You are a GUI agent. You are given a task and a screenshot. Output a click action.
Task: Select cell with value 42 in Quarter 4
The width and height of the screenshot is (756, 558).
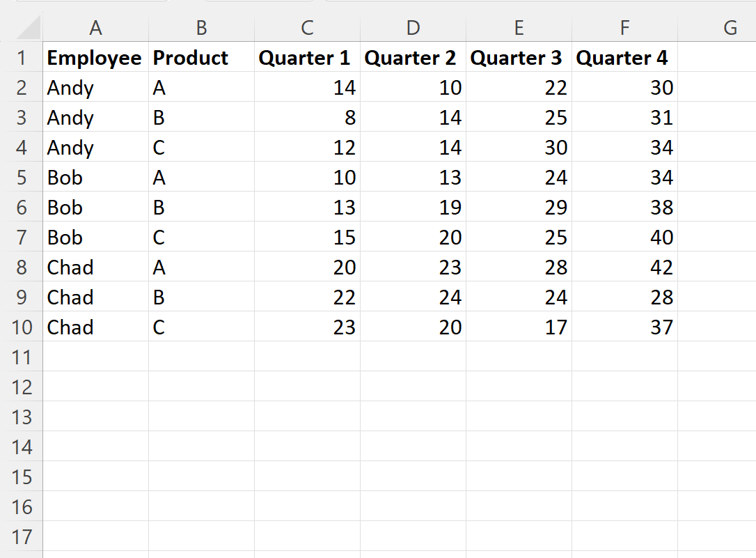click(624, 268)
